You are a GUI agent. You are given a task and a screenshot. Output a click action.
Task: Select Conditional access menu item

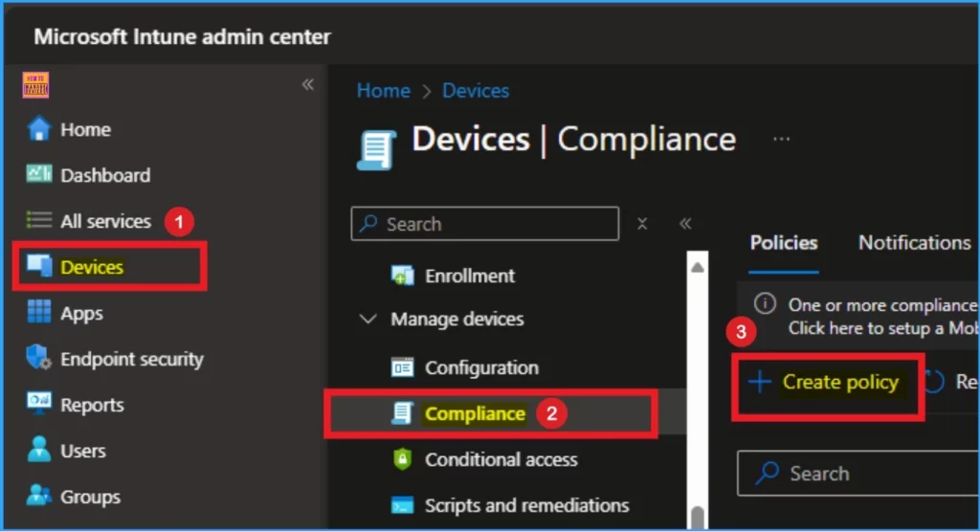(x=501, y=460)
